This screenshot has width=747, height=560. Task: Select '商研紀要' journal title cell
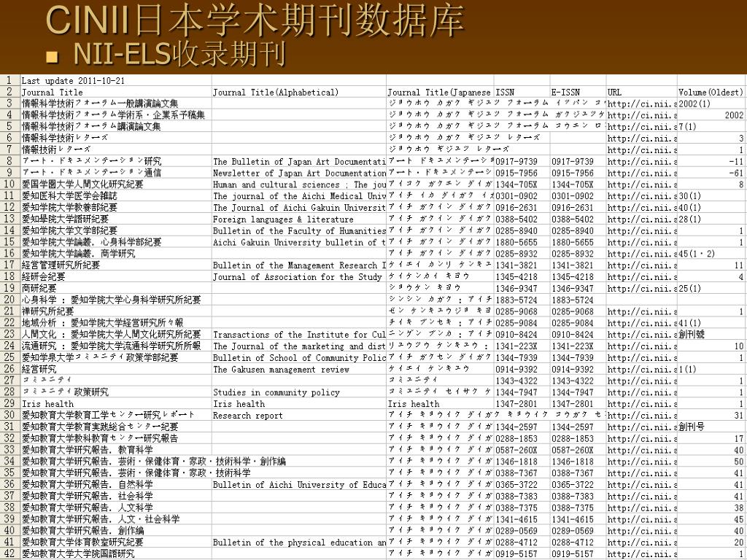coord(116,288)
